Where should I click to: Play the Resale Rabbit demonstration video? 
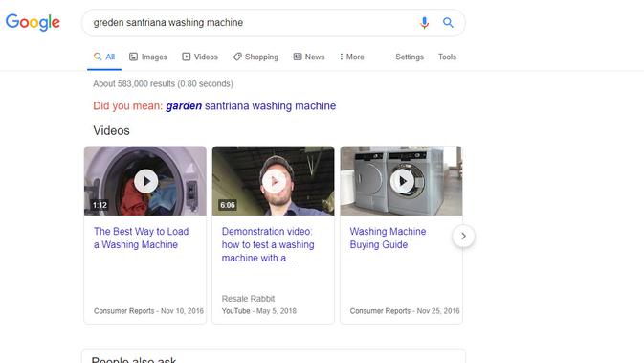click(x=274, y=181)
